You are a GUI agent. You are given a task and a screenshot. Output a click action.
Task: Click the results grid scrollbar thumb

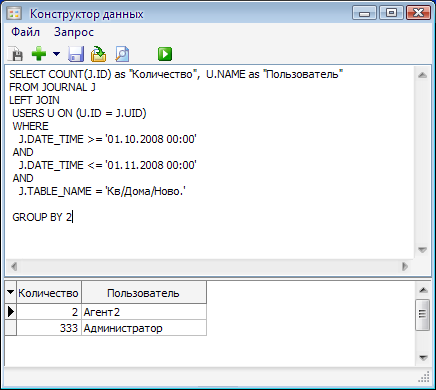[x=422, y=314]
